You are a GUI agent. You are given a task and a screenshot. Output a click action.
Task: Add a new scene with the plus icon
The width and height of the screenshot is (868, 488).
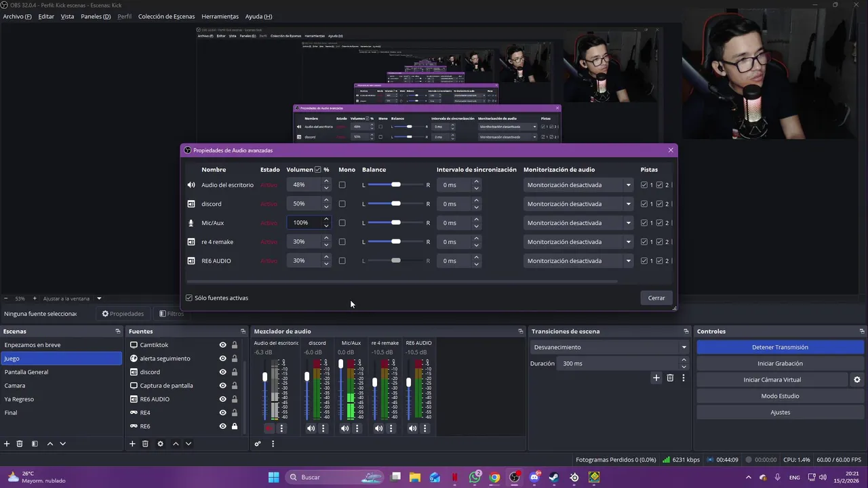click(7, 444)
